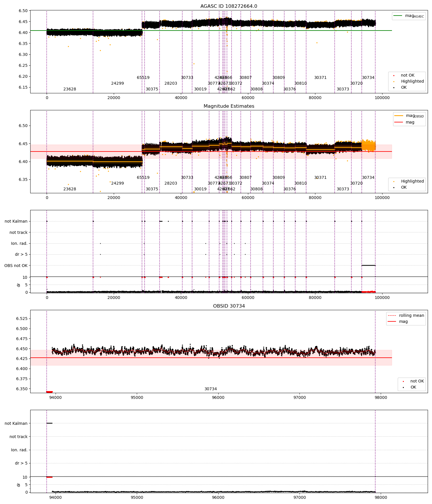Select 'Highlighted' legend entry in AGASC ID plot
Image resolution: width=432 pixels, height=504 pixels.
tap(408, 81)
